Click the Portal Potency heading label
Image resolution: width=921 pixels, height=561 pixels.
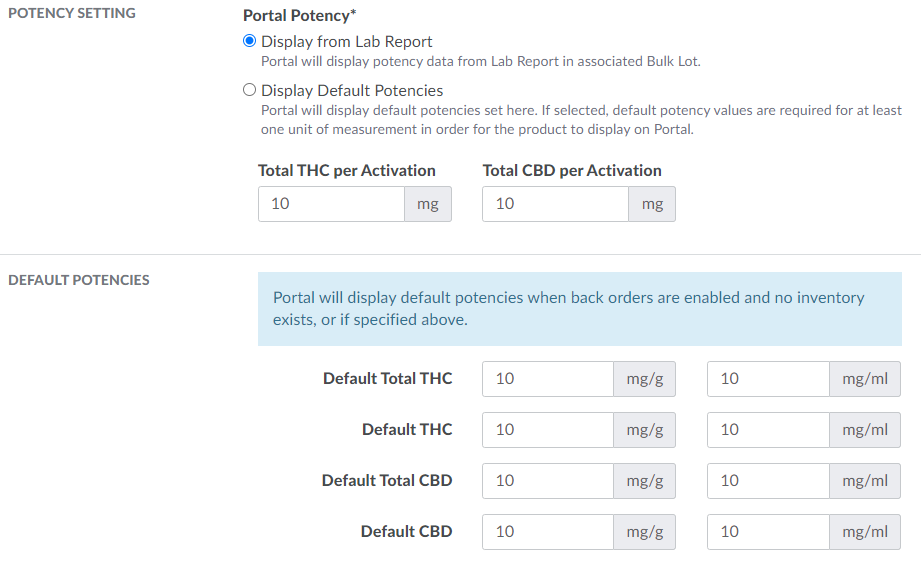(x=300, y=16)
